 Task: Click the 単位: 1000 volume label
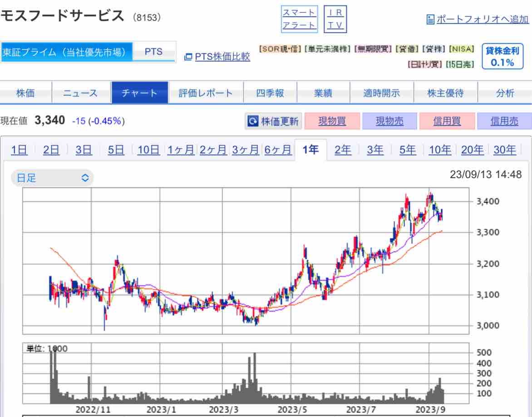(47, 349)
